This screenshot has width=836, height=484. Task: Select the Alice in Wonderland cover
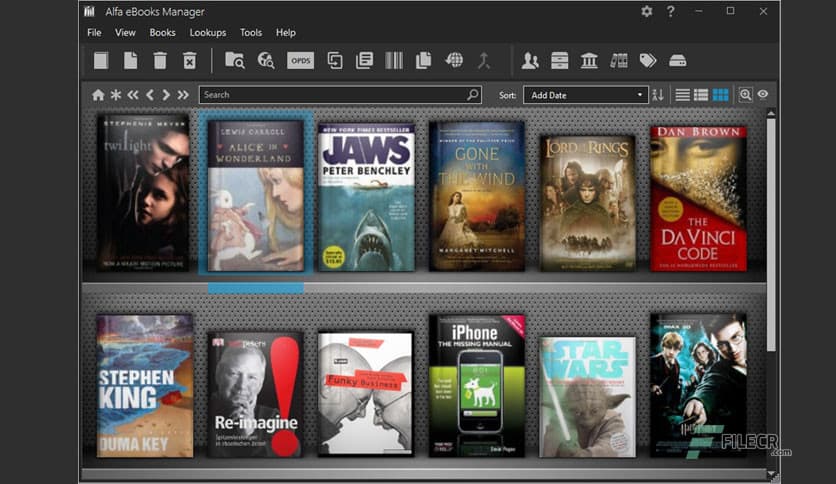click(x=256, y=196)
